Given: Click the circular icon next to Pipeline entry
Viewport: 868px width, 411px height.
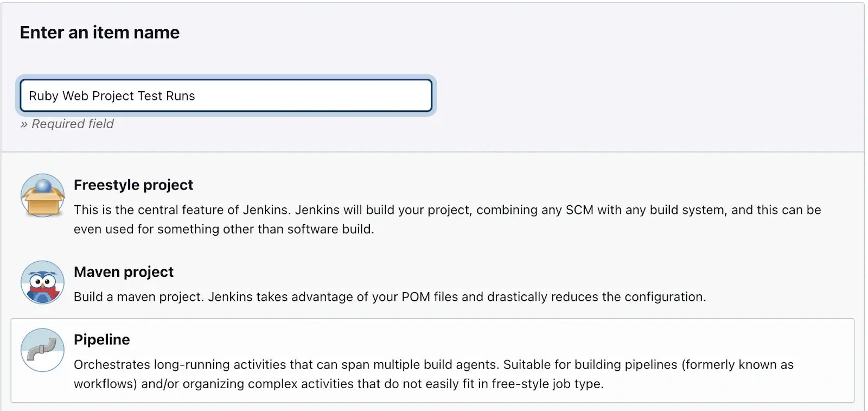Looking at the screenshot, I should click(x=42, y=350).
